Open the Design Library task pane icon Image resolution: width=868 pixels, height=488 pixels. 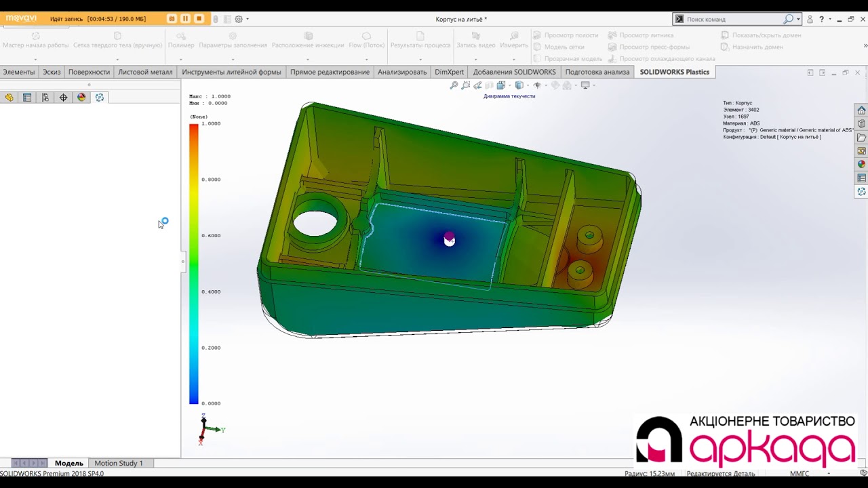861,124
